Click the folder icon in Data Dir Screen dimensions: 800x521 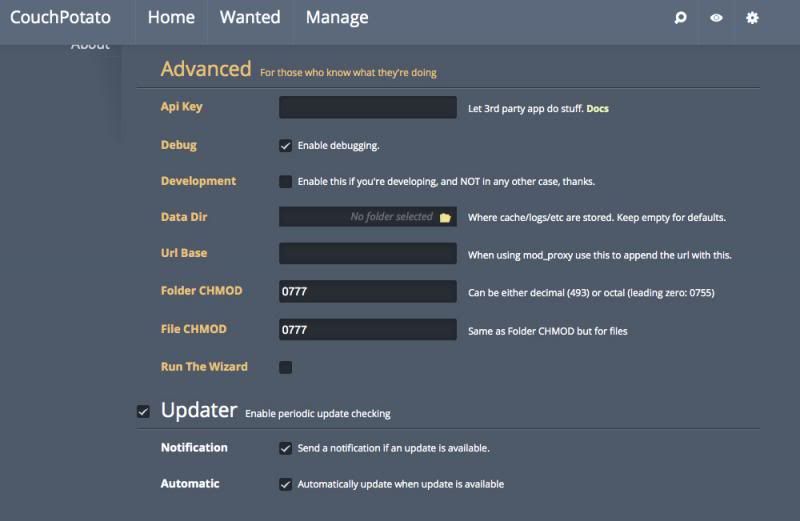point(445,217)
